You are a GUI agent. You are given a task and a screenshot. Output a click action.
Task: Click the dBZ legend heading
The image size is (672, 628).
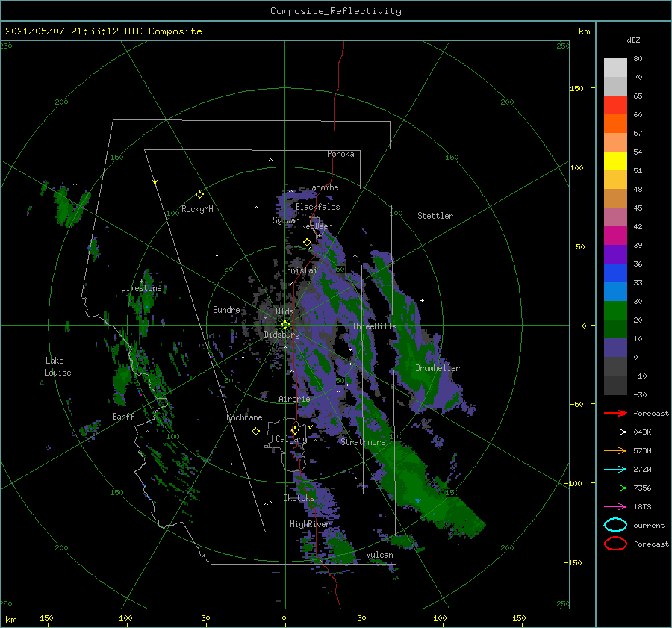click(x=633, y=40)
